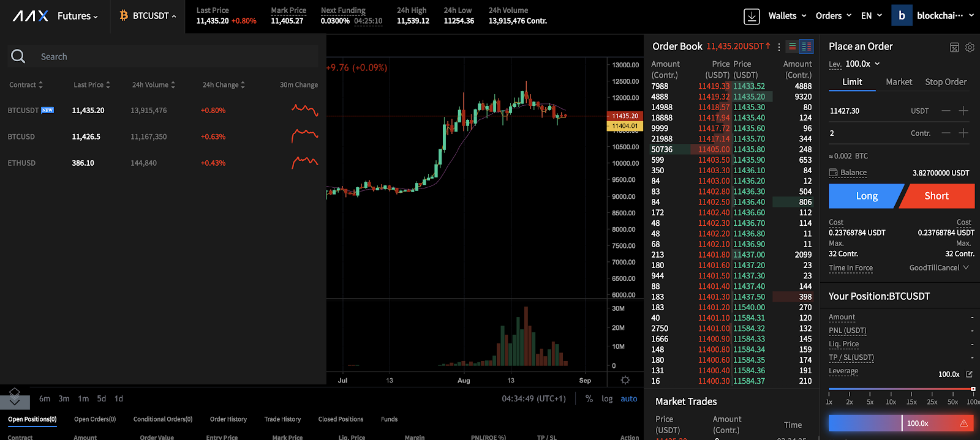
Task: Open the Conditional Orders(0) tab
Action: tap(163, 419)
